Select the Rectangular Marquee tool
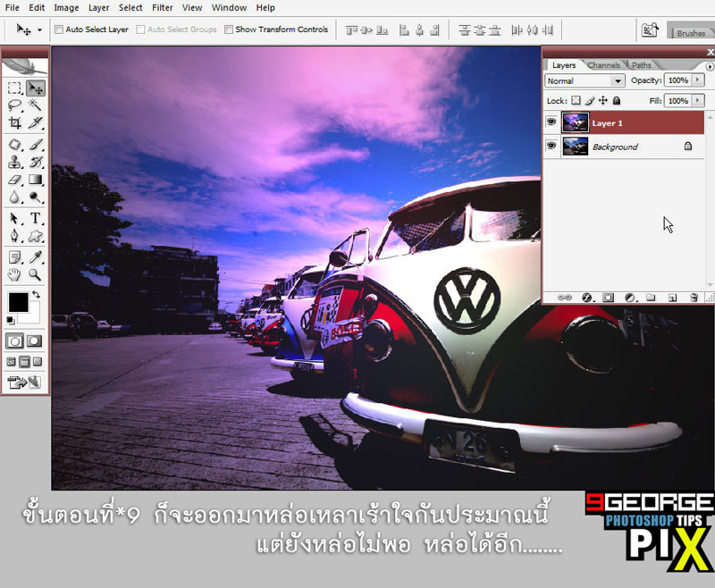The width and height of the screenshot is (715, 588). [14, 88]
